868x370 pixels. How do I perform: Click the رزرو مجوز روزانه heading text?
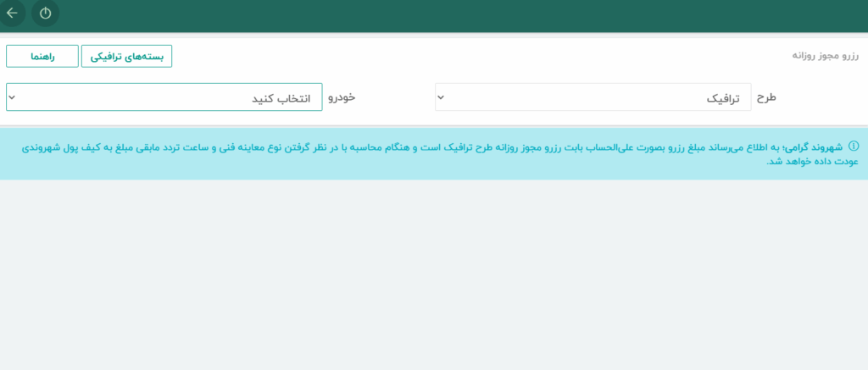(826, 57)
